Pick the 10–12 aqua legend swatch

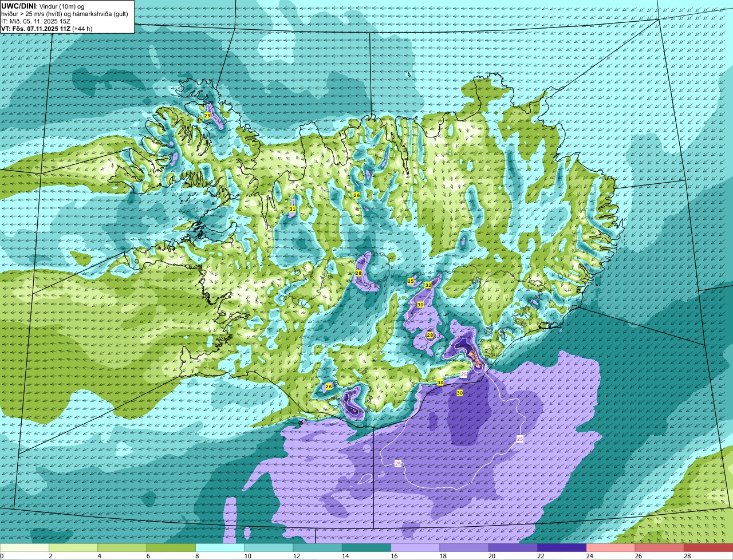pos(269,548)
